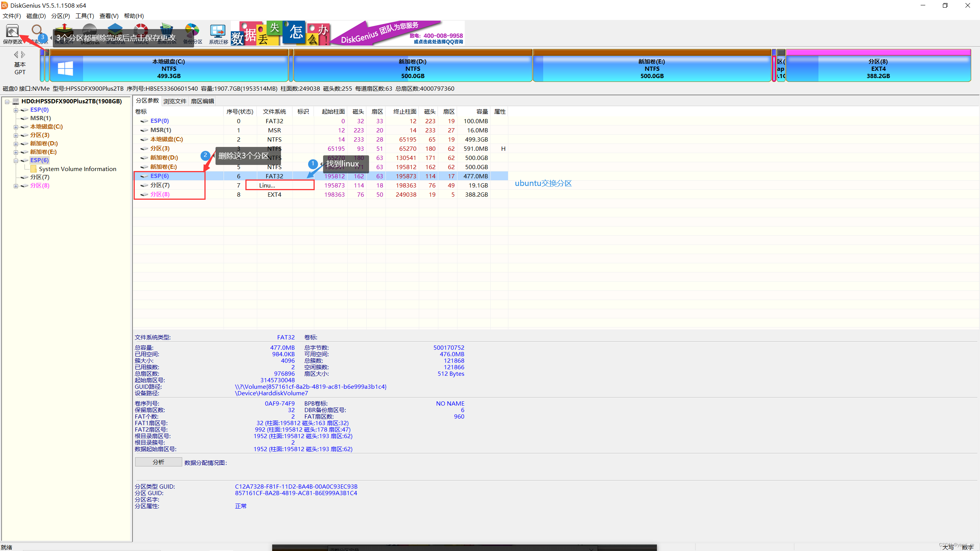Click the HD0 hard disk icon in tree
This screenshot has width=980, height=551.
click(16, 101)
